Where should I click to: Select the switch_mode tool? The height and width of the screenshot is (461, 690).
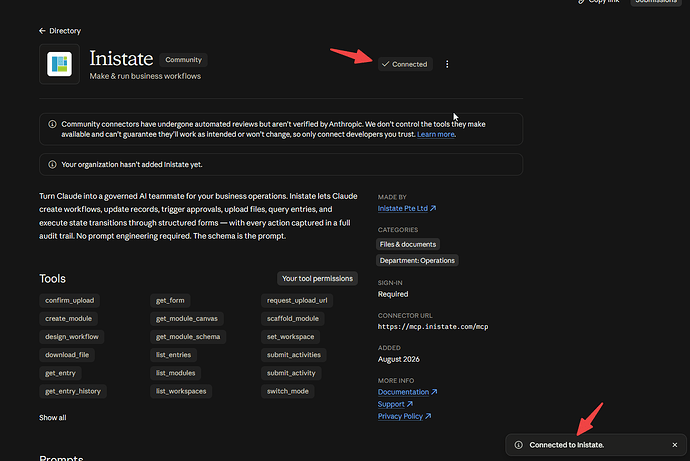[x=288, y=391]
